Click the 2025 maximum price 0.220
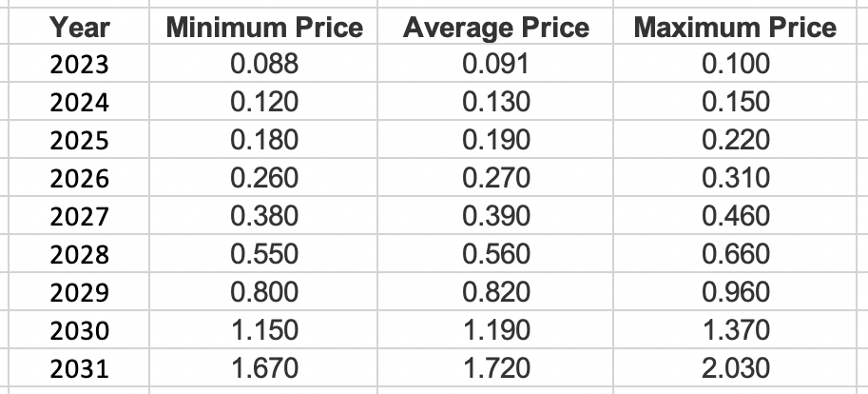The height and width of the screenshot is (394, 868). [735, 139]
